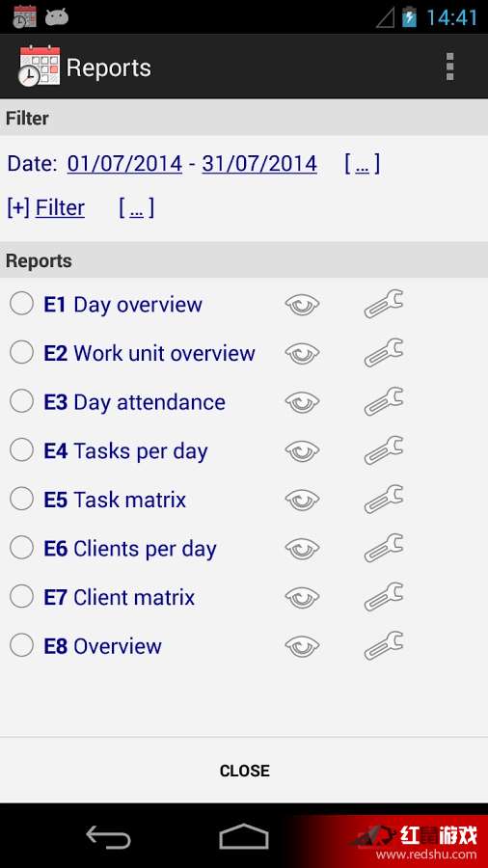The width and height of the screenshot is (488, 868).
Task: Open the [...] options beside Filter
Action: click(137, 208)
